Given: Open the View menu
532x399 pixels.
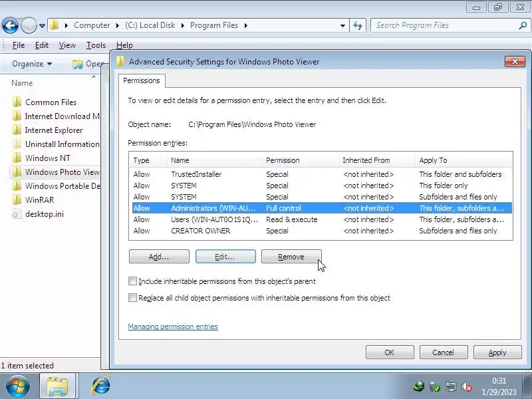Looking at the screenshot, I should click(67, 45).
